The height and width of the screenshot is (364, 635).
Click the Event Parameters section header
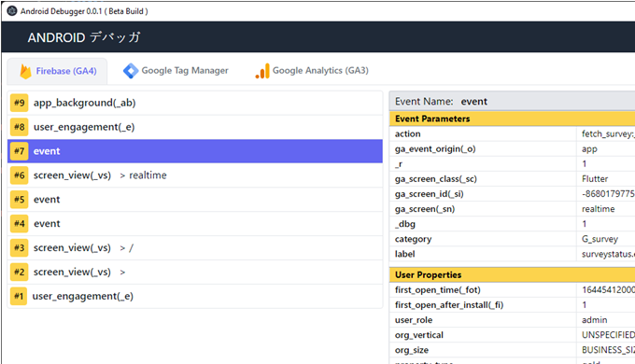pyautogui.click(x=512, y=119)
